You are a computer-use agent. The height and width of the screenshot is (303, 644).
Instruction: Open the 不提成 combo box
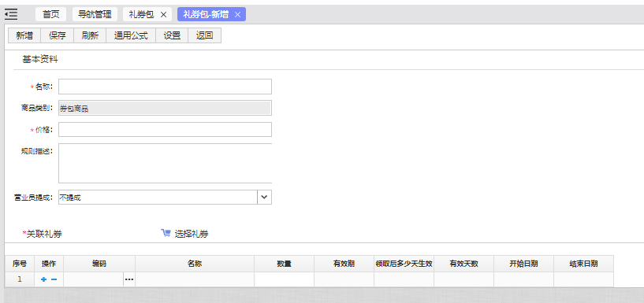pyautogui.click(x=165, y=198)
